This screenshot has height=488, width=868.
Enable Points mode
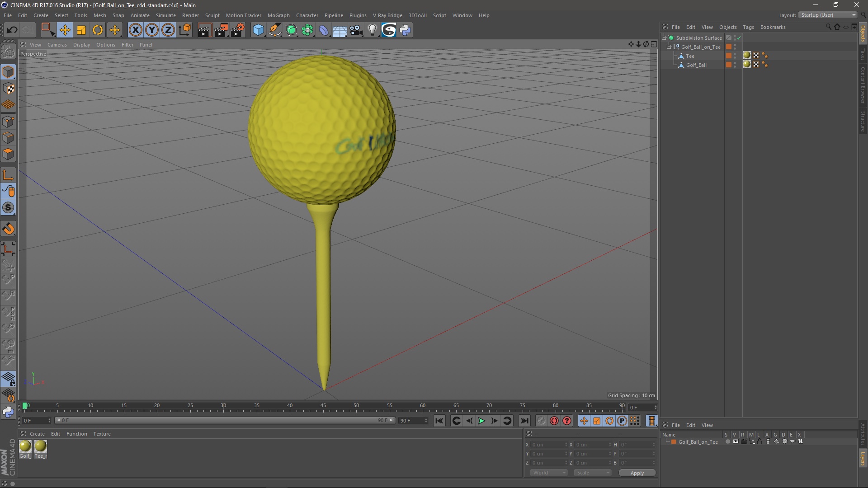point(8,122)
